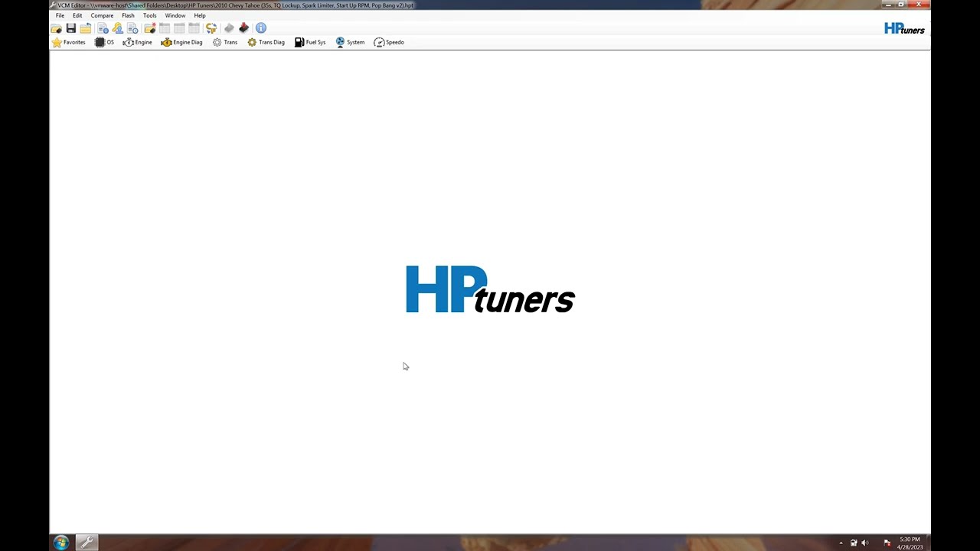Open the Window menu
The height and width of the screenshot is (551, 980).
point(175,15)
